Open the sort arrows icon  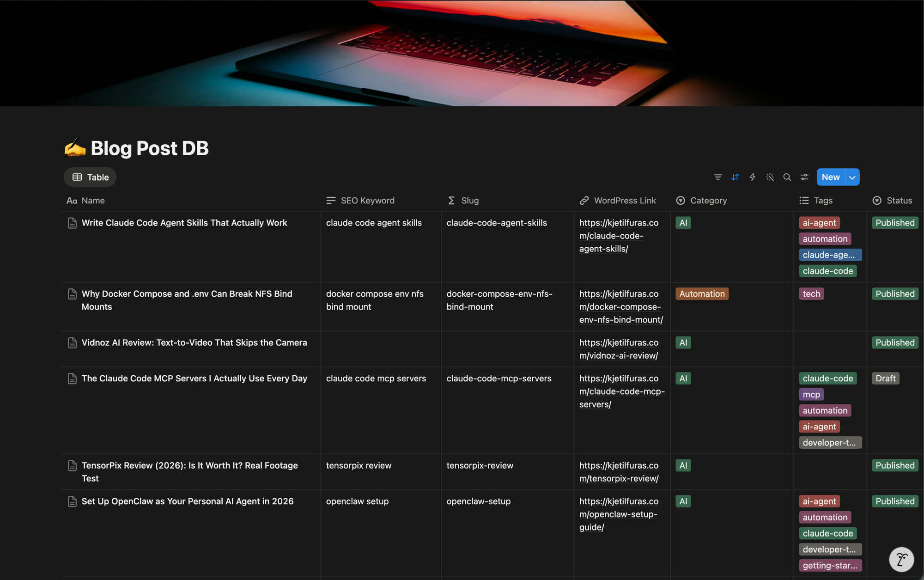[735, 177]
